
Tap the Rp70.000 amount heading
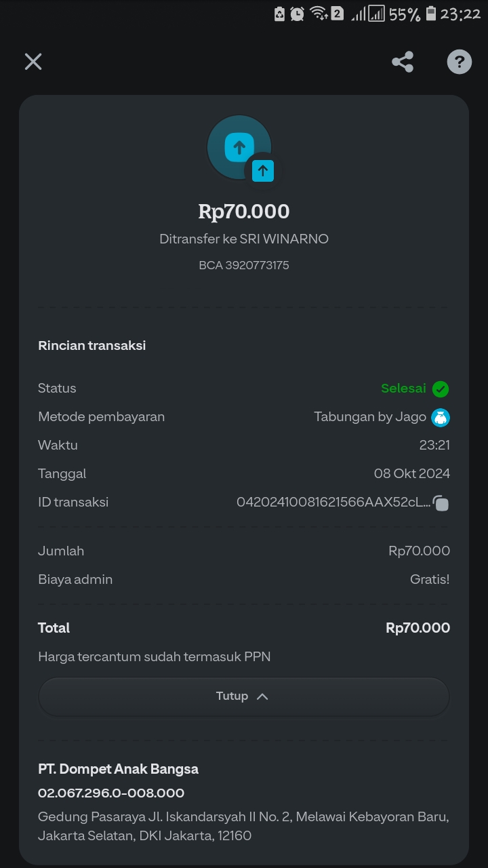coord(244,212)
